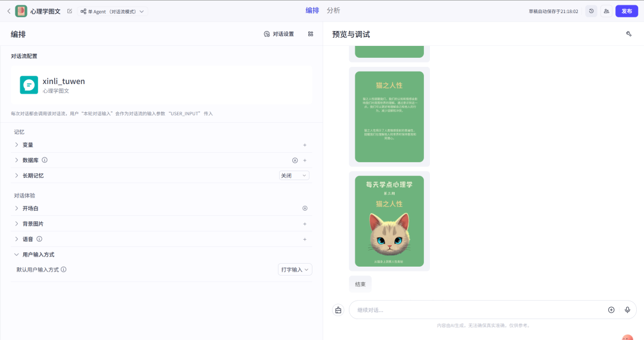This screenshot has height=340, width=644.
Task: Edit the bot name with pencil icon
Action: click(69, 11)
